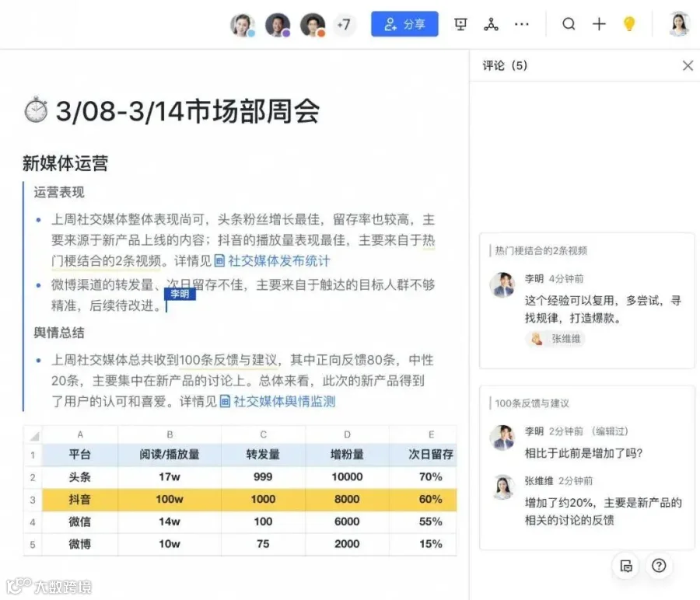Click the search magnifier icon
This screenshot has width=700, height=600.
[569, 23]
